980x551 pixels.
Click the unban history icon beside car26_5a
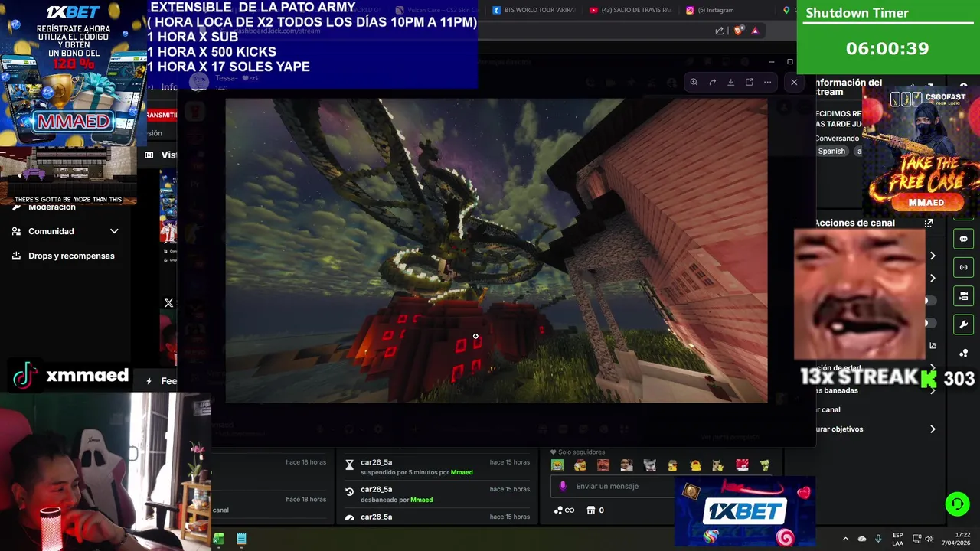pyautogui.click(x=349, y=492)
